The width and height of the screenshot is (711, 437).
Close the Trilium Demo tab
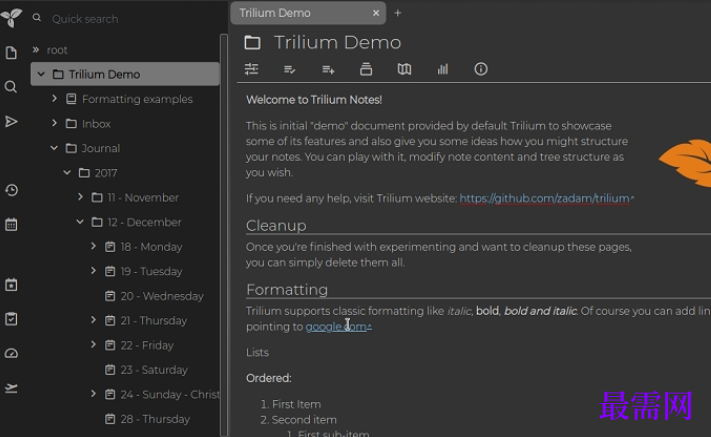375,13
